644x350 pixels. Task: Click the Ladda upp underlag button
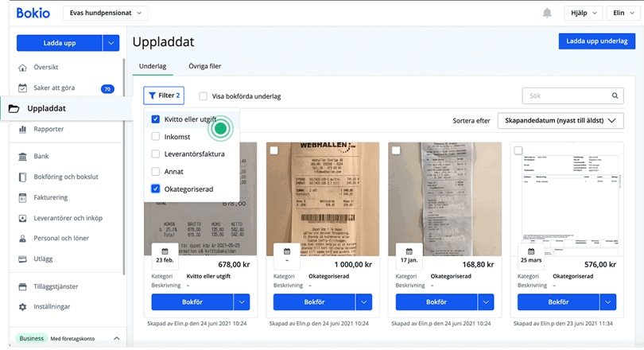coord(596,42)
